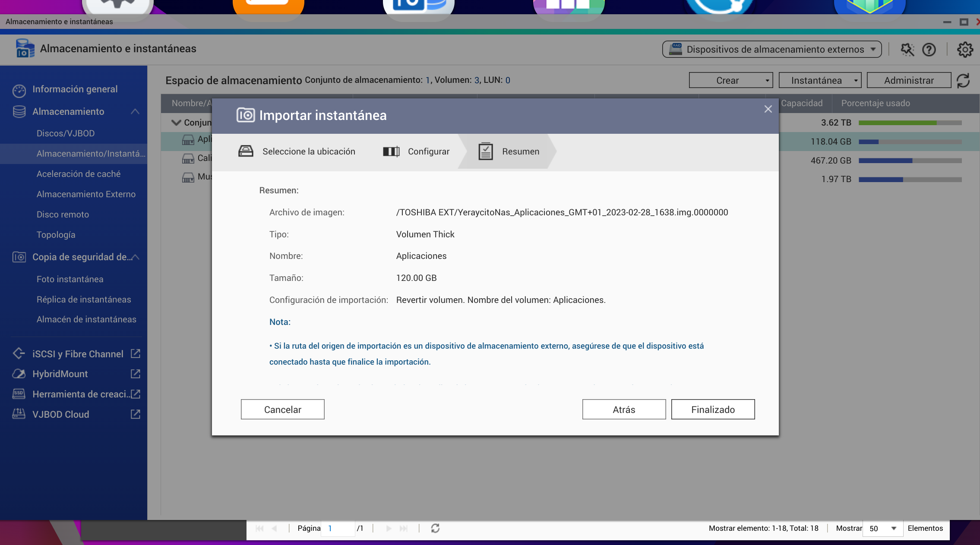Expand the Crear dropdown button
This screenshot has height=545, width=980.
coord(730,80)
